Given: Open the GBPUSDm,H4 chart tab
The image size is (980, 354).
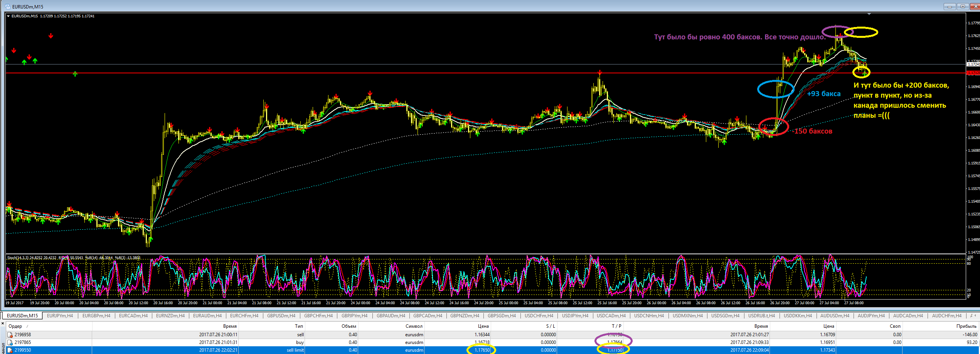Looking at the screenshot, I should pos(281,316).
